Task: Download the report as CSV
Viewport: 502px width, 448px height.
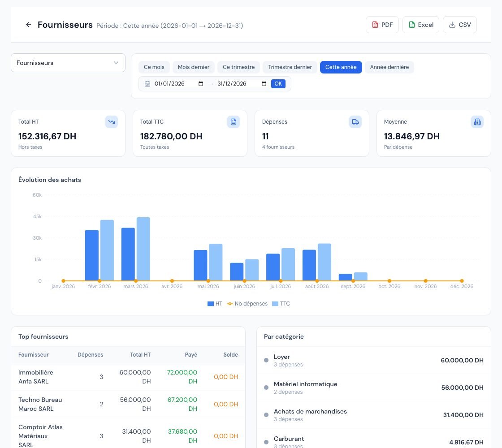Action: [460, 25]
